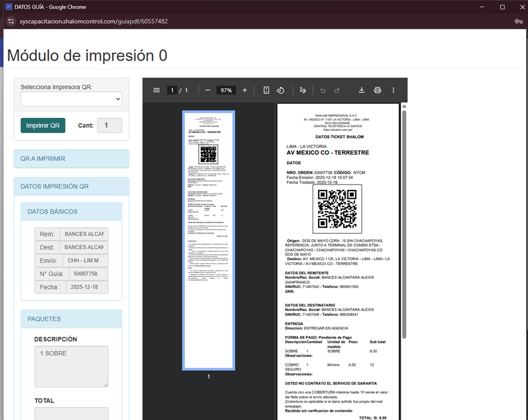Click the Cant quantity field

[109, 126]
